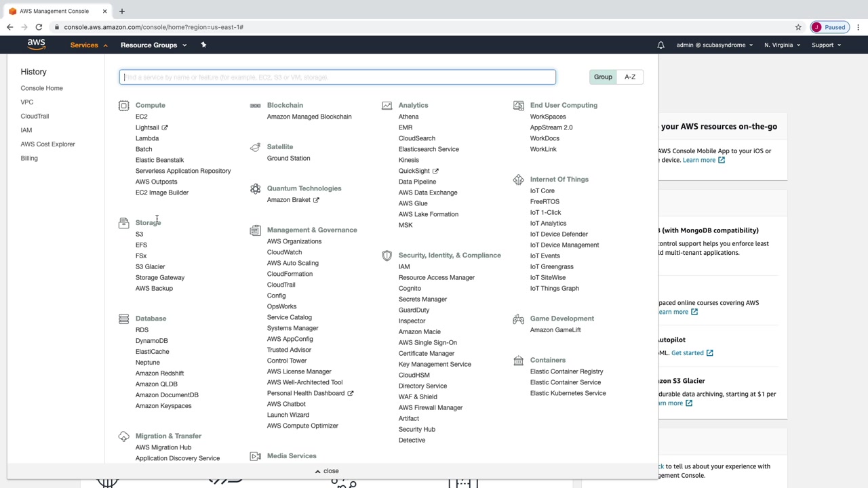The image size is (868, 488).
Task: Open the Lightsail external link
Action: [151, 127]
